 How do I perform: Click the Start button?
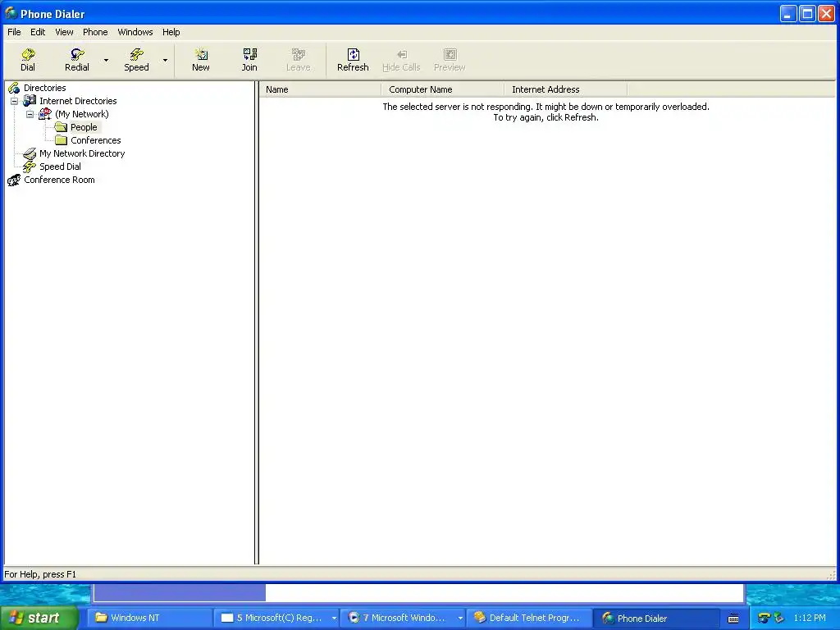click(x=39, y=618)
